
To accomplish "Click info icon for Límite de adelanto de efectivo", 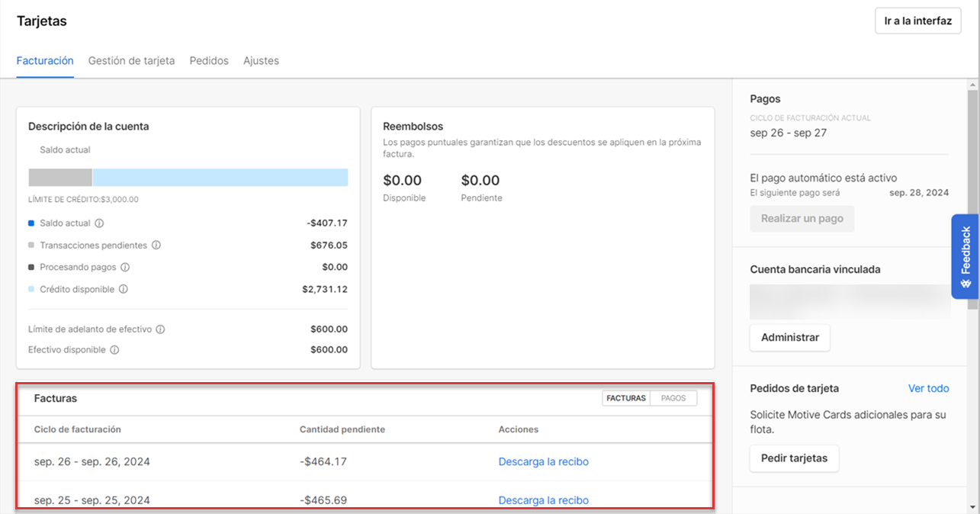I will [160, 329].
